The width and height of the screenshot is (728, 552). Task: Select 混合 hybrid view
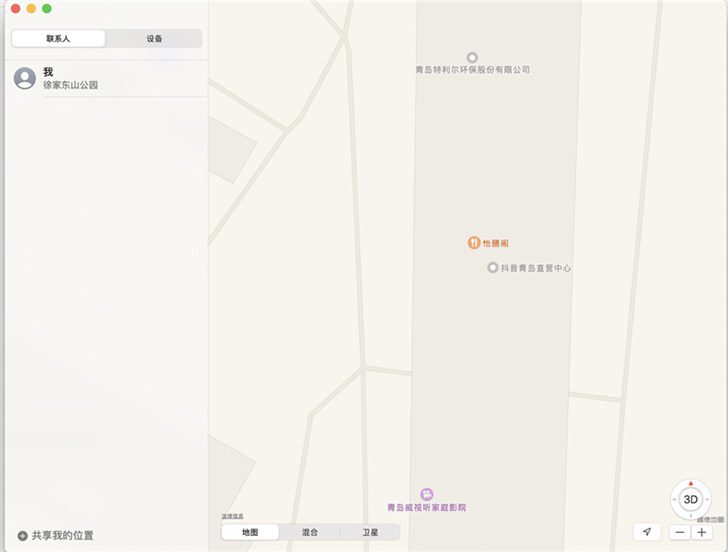click(310, 532)
